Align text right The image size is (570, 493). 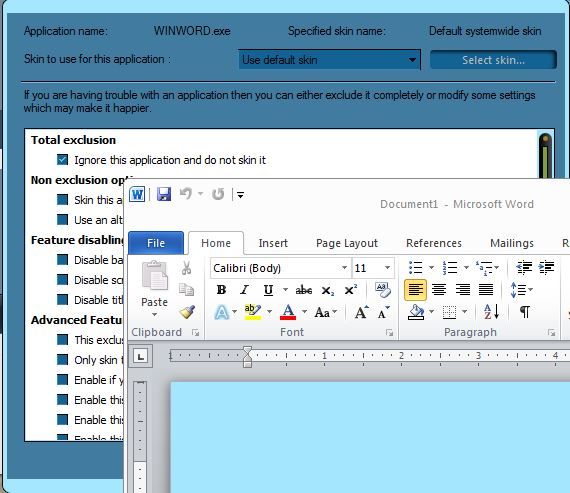(462, 290)
